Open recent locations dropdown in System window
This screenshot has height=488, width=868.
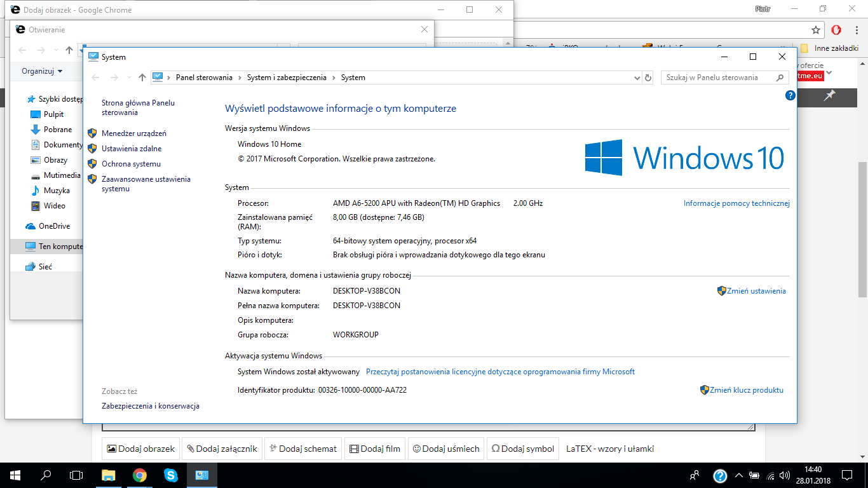(x=129, y=78)
